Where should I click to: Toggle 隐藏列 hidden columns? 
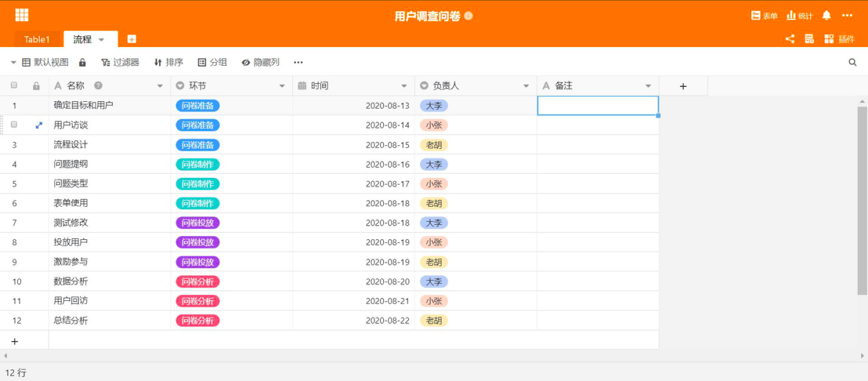tap(260, 62)
